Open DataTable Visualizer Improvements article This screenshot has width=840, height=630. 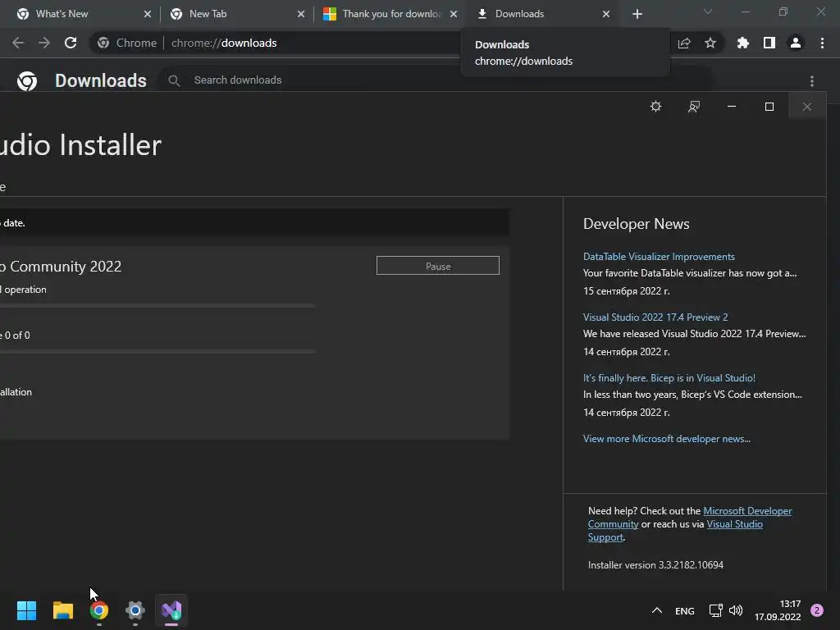[659, 257]
